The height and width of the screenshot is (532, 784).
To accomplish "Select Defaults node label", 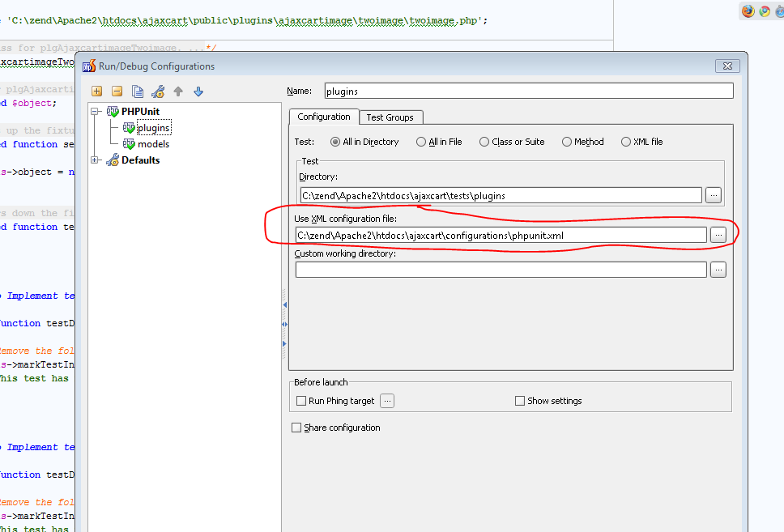I will (x=140, y=160).
